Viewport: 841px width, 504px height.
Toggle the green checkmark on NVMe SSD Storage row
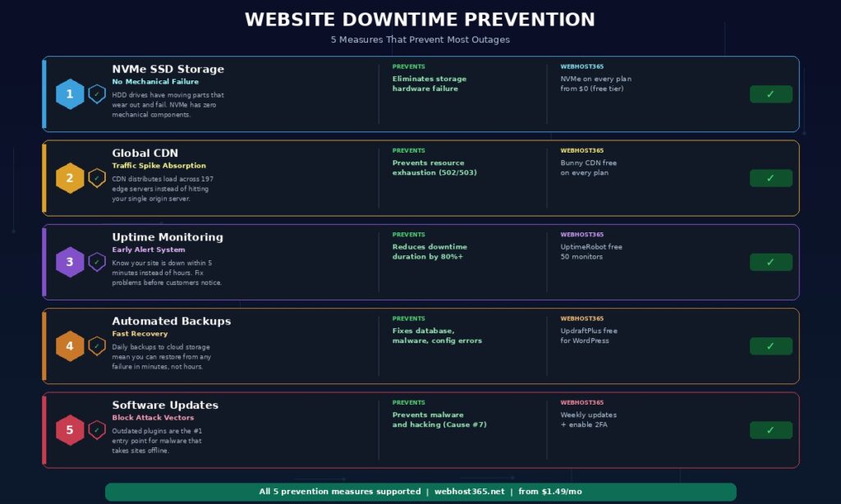click(x=770, y=94)
